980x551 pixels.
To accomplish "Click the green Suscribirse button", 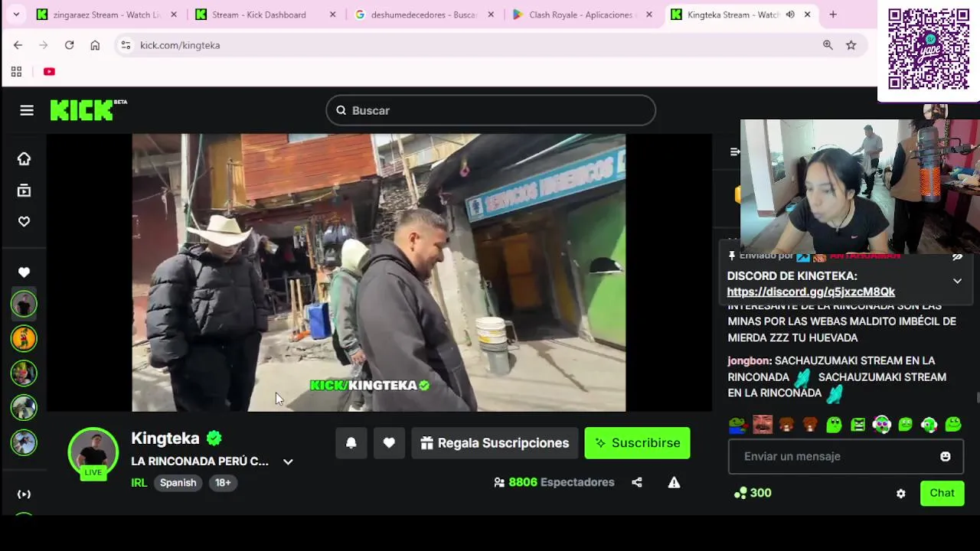I will tap(637, 443).
